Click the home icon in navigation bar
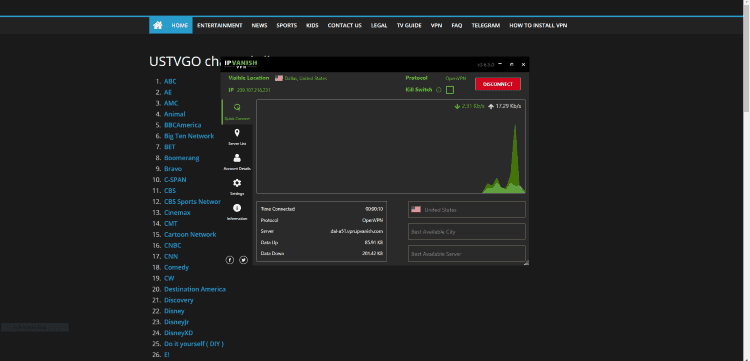The image size is (750, 361). click(x=157, y=25)
